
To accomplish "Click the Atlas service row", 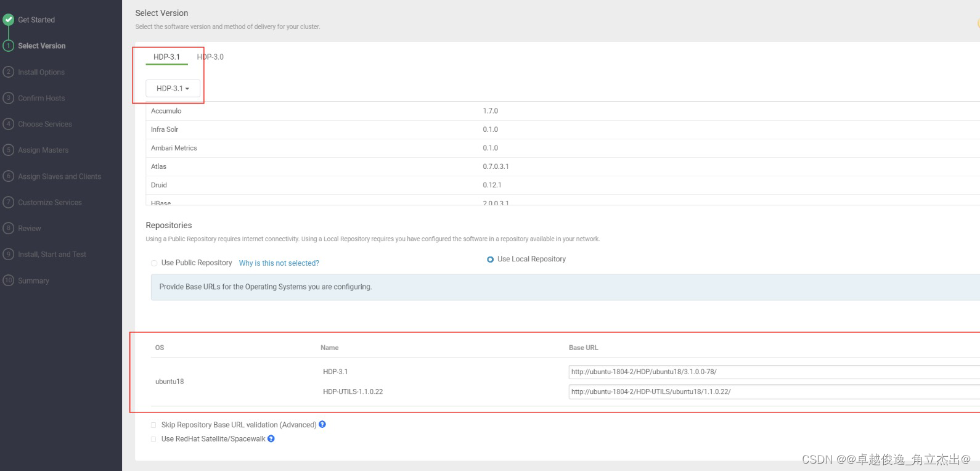I will (x=563, y=166).
